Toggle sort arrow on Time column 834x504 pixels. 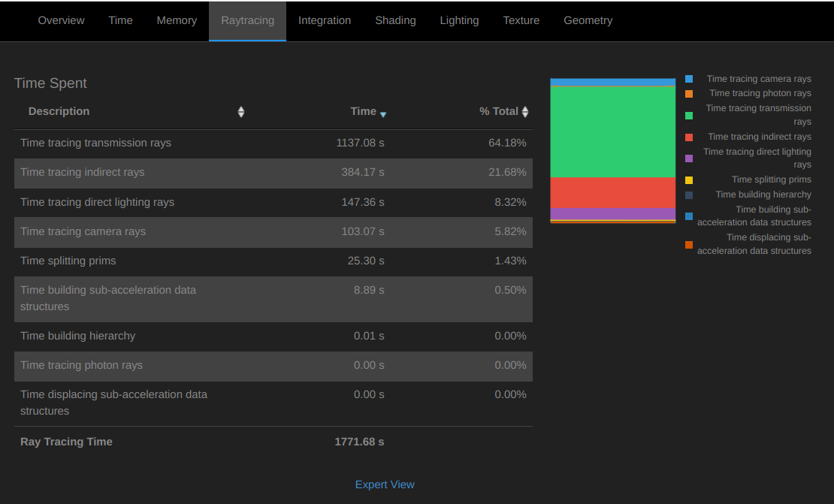383,114
